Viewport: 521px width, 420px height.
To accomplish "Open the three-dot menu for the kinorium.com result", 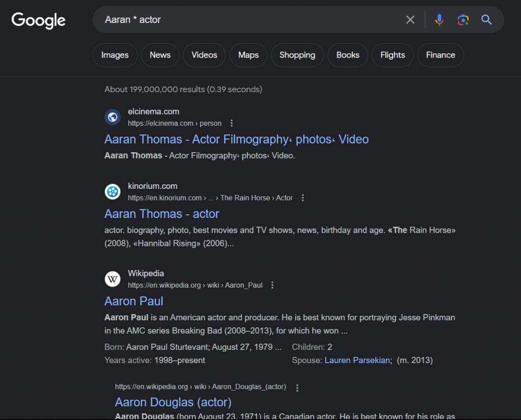I will [303, 198].
